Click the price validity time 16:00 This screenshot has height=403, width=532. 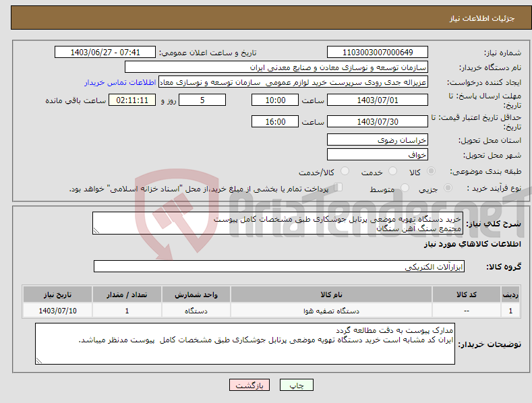tap(275, 121)
